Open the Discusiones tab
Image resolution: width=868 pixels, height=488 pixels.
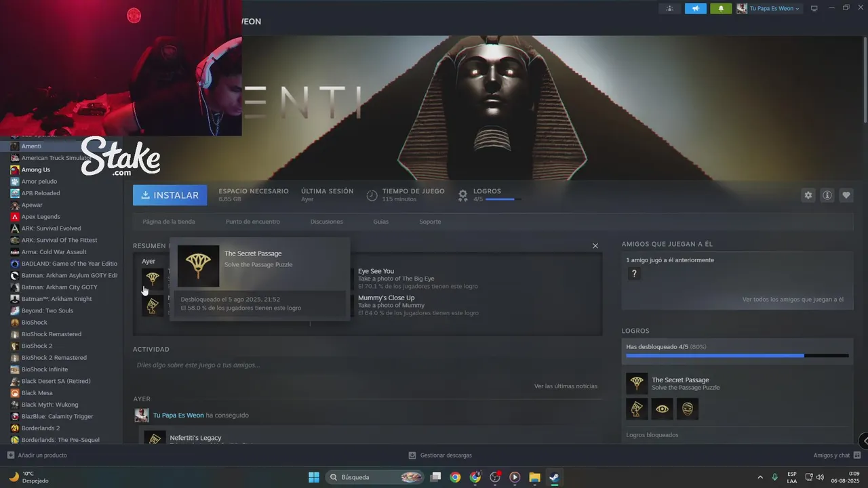click(327, 222)
